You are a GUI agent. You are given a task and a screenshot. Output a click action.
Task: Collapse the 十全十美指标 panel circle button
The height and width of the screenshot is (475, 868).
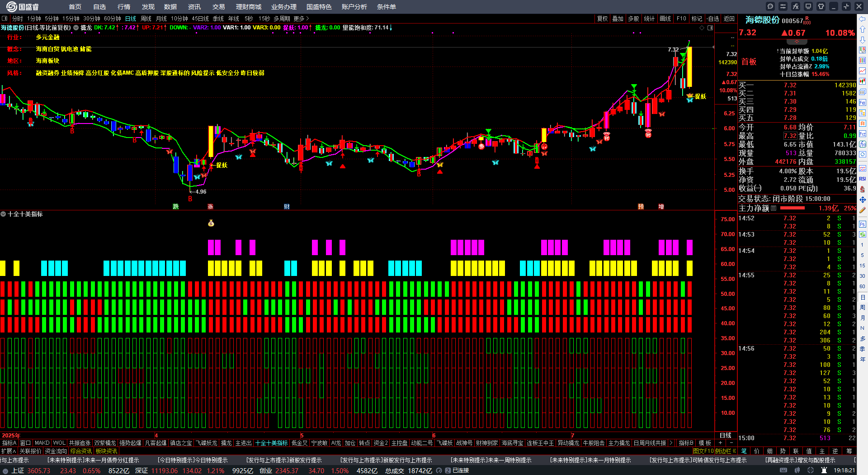(x=3, y=214)
